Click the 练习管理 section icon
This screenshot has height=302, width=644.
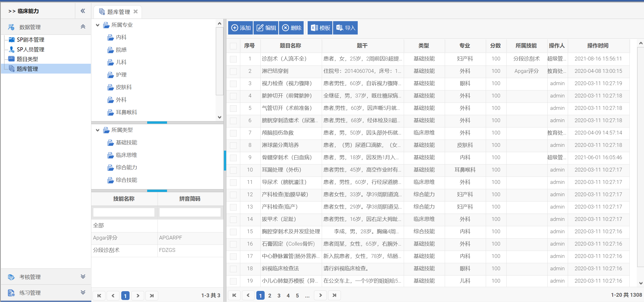click(x=11, y=293)
